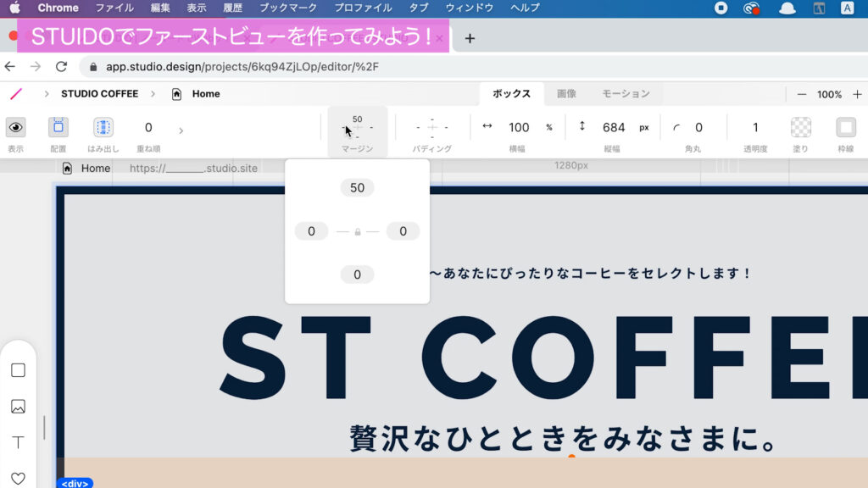Viewport: 868px width, 488px height.
Task: Edit the 透明度 opacity value 1
Action: (x=755, y=127)
